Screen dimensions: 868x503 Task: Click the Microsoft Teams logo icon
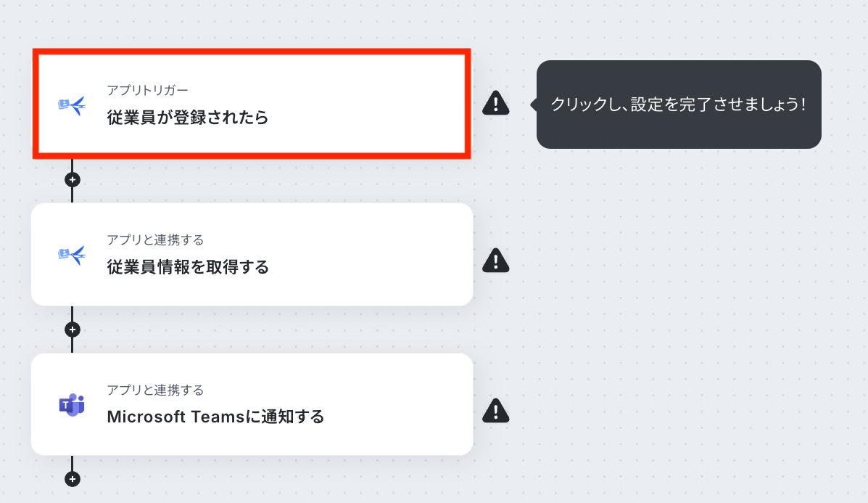[x=72, y=405]
